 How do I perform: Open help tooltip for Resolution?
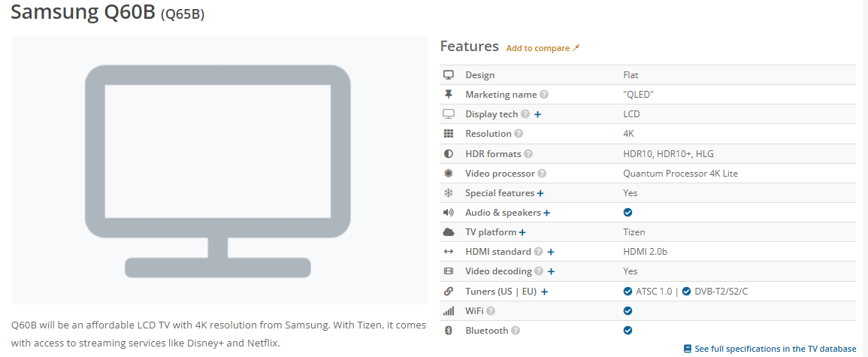pyautogui.click(x=518, y=134)
